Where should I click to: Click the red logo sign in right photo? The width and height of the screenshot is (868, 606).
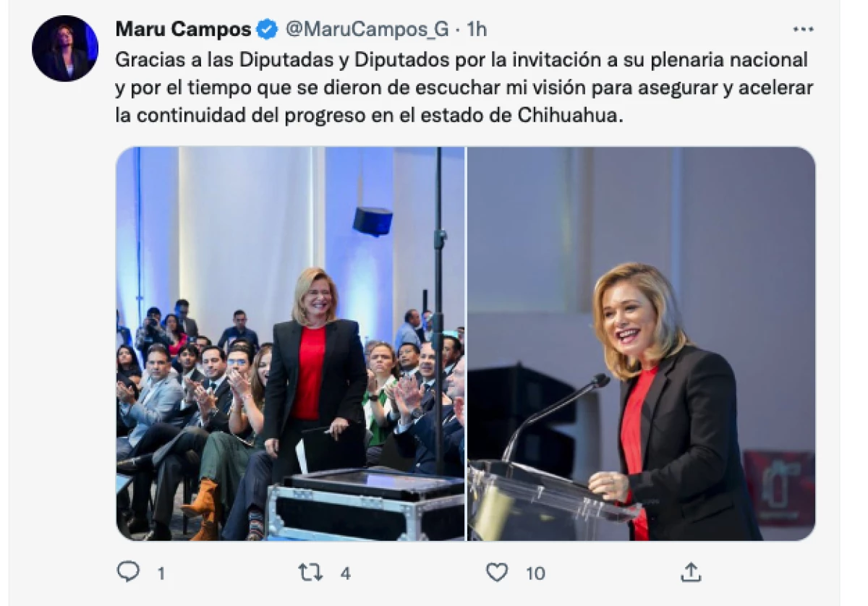[x=779, y=487]
